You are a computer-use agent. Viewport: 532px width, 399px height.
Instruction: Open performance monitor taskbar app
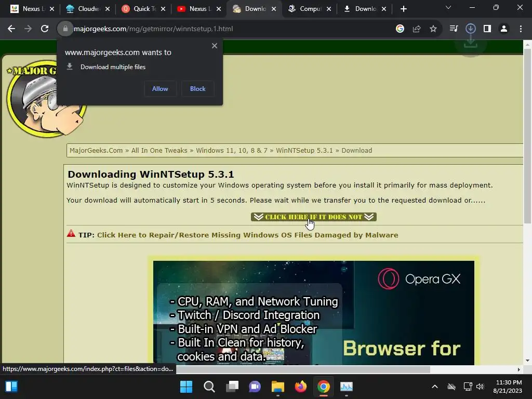[347, 387]
